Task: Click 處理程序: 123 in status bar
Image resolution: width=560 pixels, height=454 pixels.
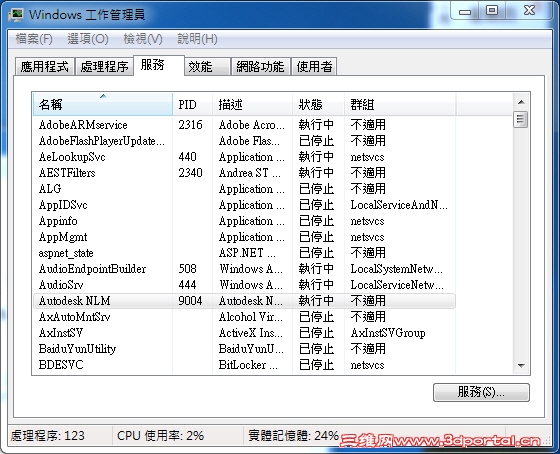Action: click(x=48, y=436)
